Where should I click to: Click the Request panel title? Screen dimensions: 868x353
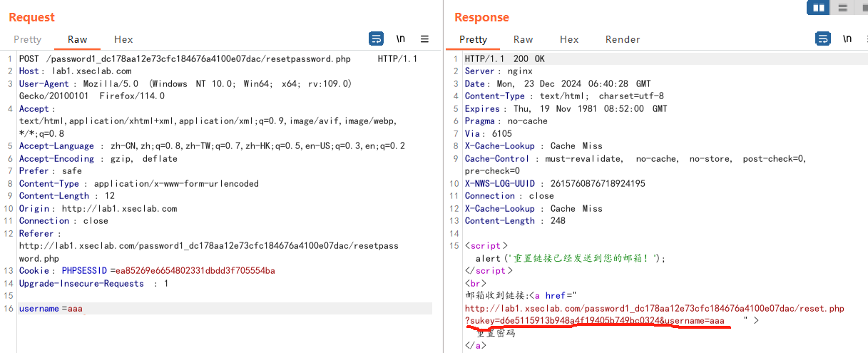(31, 17)
